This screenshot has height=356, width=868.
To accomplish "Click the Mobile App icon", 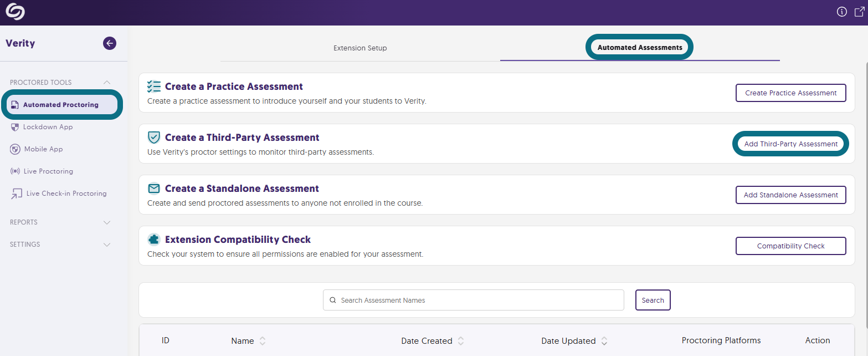I will pyautogui.click(x=16, y=149).
